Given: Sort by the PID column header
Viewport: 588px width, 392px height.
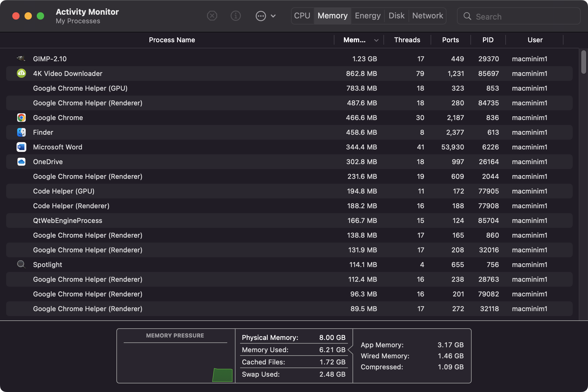Looking at the screenshot, I should coord(488,40).
